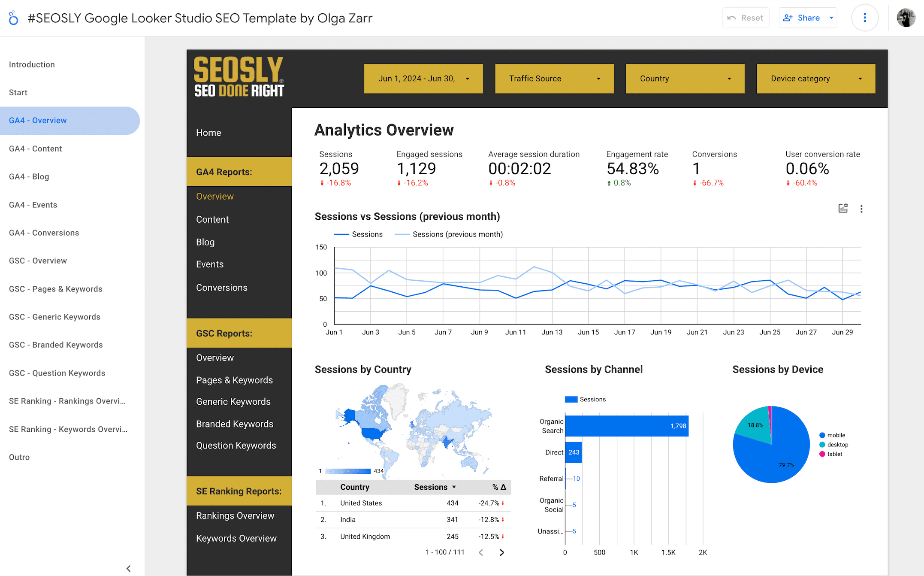Click the Home link in dark sidebar
The height and width of the screenshot is (576, 924).
(x=208, y=133)
